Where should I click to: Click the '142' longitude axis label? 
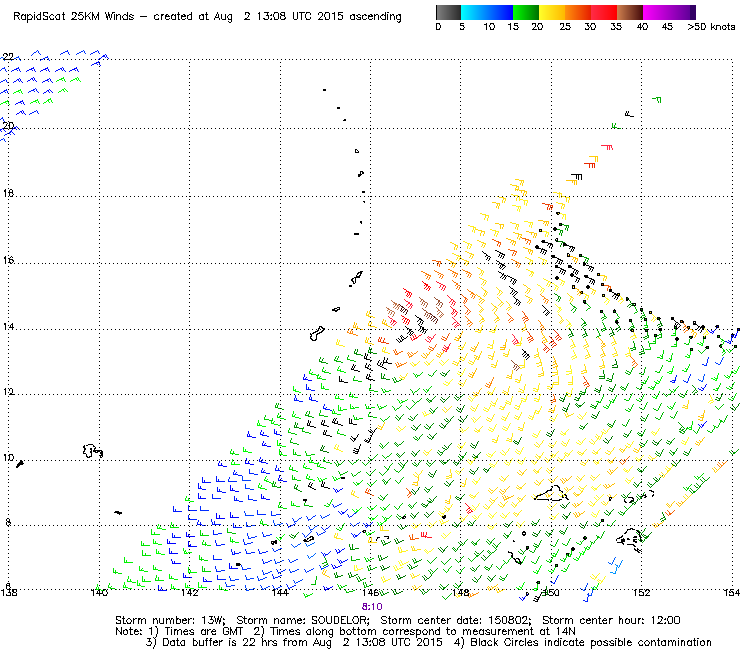tap(189, 592)
